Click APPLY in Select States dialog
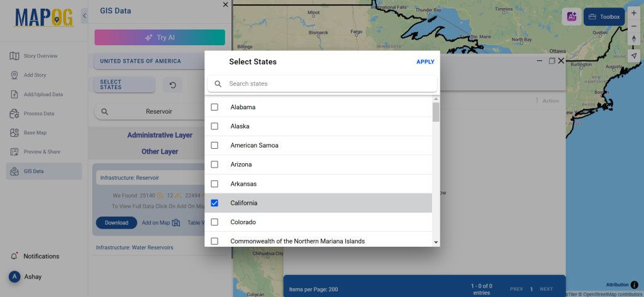644x297 pixels. click(x=425, y=62)
